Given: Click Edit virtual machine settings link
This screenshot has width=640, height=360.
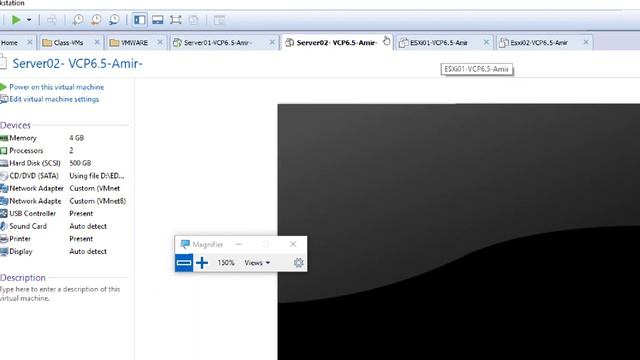Looking at the screenshot, I should point(54,99).
